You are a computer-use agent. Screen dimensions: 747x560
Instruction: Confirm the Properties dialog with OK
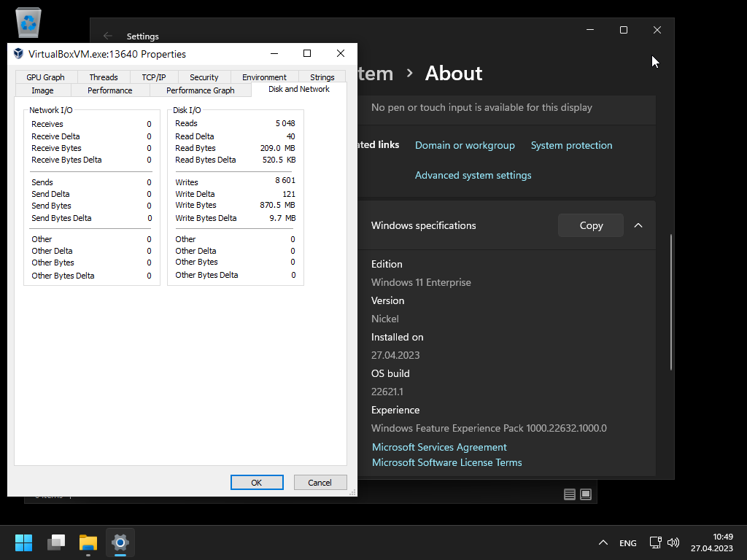point(257,483)
